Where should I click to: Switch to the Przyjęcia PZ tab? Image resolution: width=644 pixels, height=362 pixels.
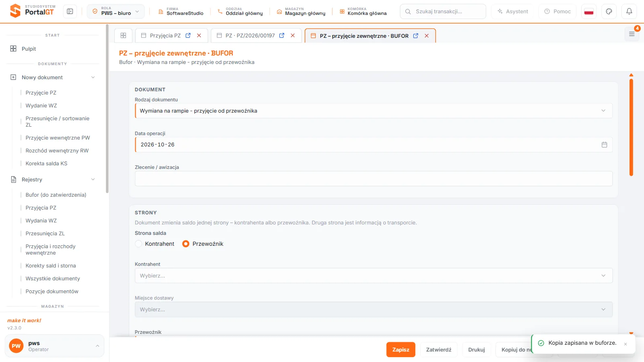[165, 35]
